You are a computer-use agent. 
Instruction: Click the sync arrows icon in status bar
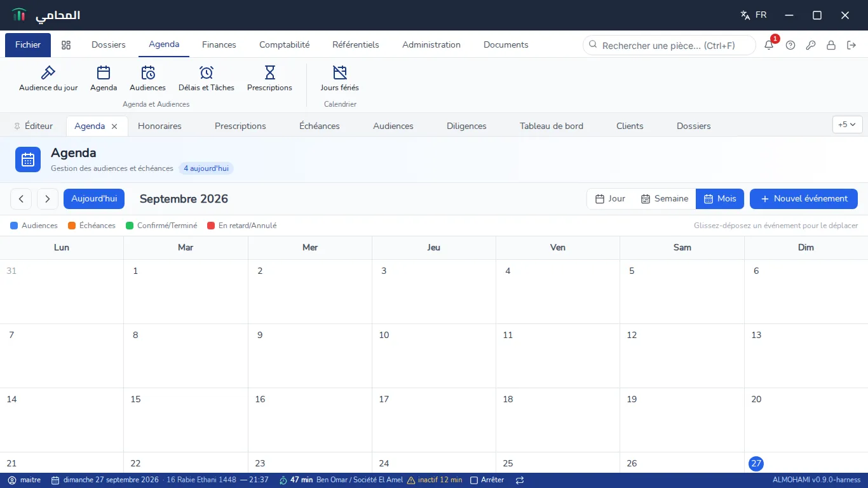coord(520,480)
